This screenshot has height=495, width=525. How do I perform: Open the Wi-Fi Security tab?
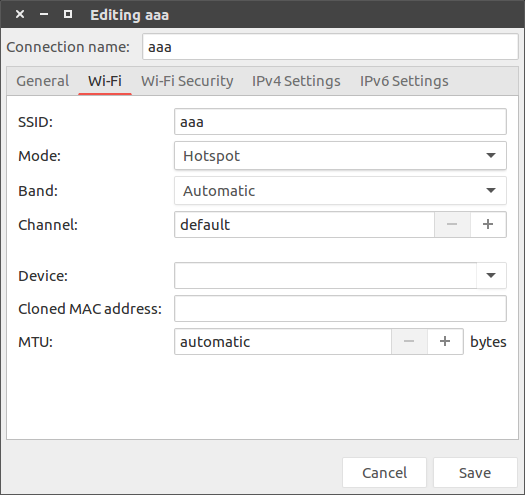tap(187, 81)
